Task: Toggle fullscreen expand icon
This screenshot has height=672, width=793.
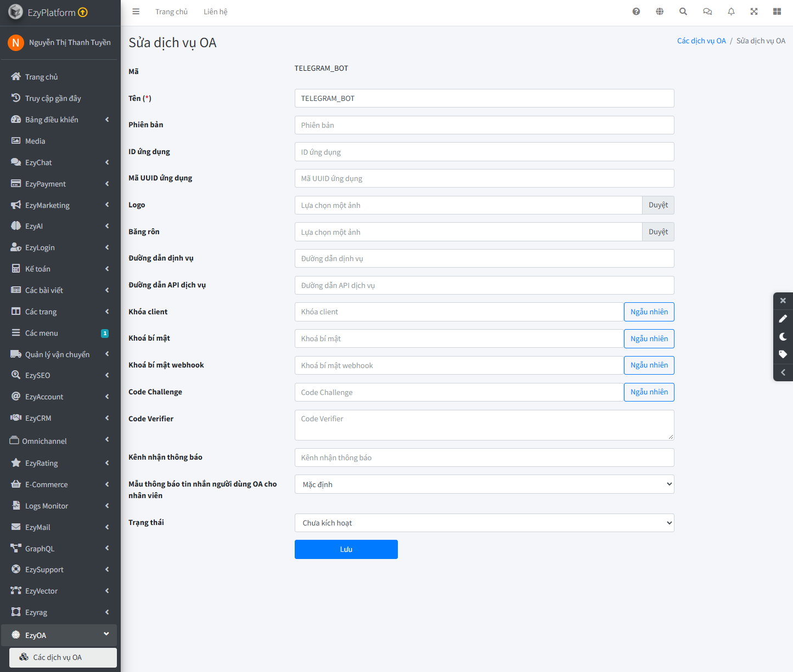Action: [x=754, y=12]
